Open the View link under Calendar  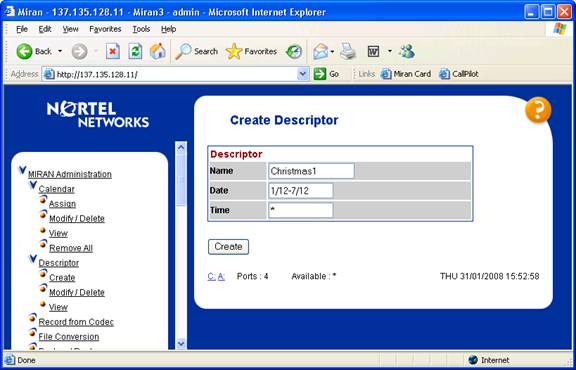click(58, 233)
